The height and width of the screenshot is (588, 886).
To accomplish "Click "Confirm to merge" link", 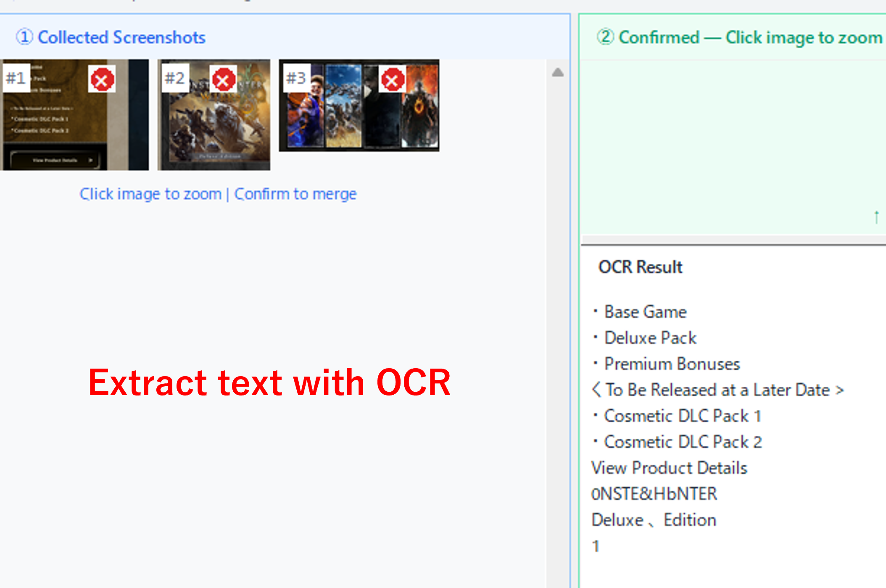I will 295,194.
